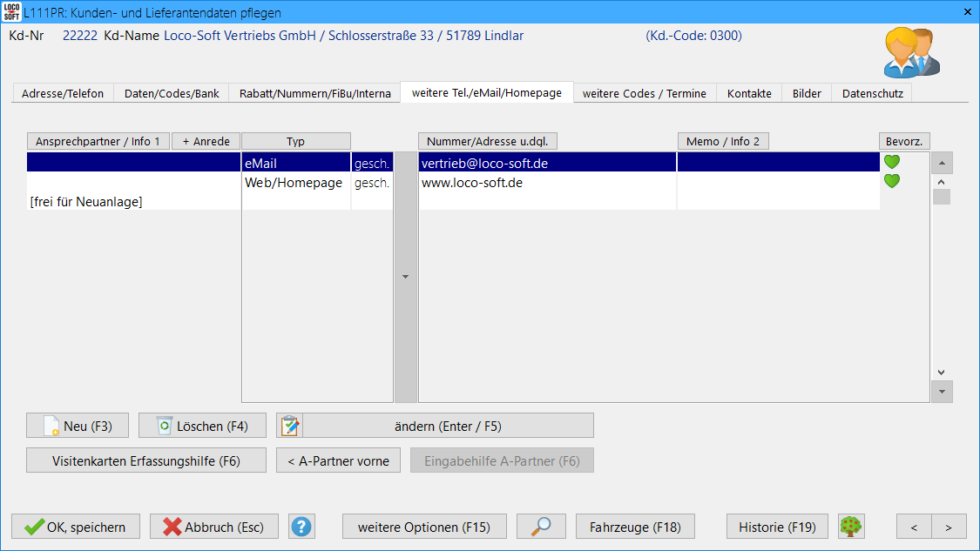Viewport: 980px width, 551px height.
Task: Click the scroll-up arrow at list top right
Action: [x=942, y=163]
